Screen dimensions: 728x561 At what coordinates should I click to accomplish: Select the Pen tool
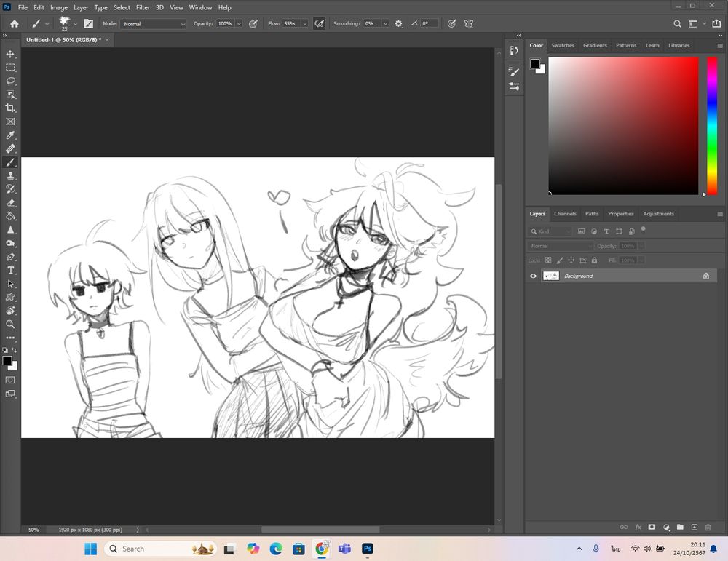(10, 257)
